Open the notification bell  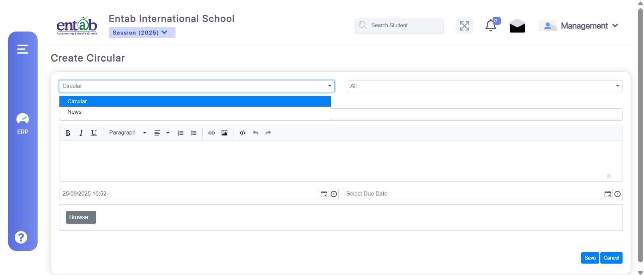[491, 25]
